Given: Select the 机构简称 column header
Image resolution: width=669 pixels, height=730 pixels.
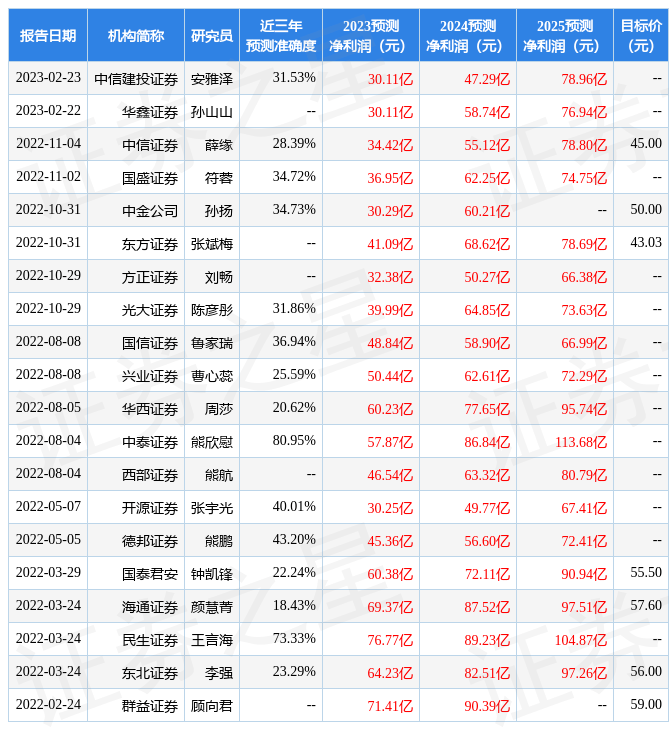Looking at the screenshot, I should click(x=136, y=35).
